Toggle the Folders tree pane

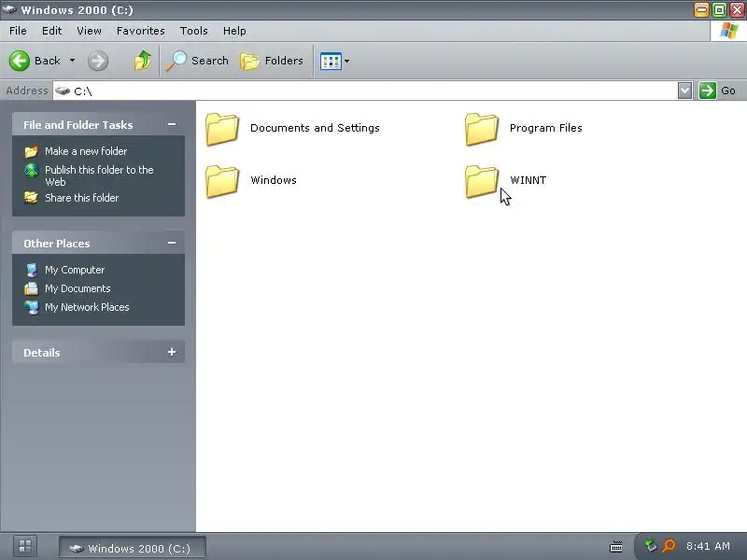click(x=271, y=61)
